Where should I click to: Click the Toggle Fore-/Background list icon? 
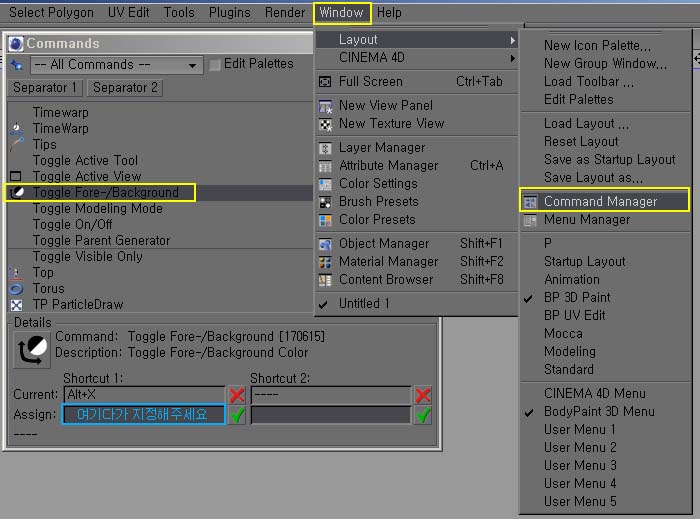17,192
